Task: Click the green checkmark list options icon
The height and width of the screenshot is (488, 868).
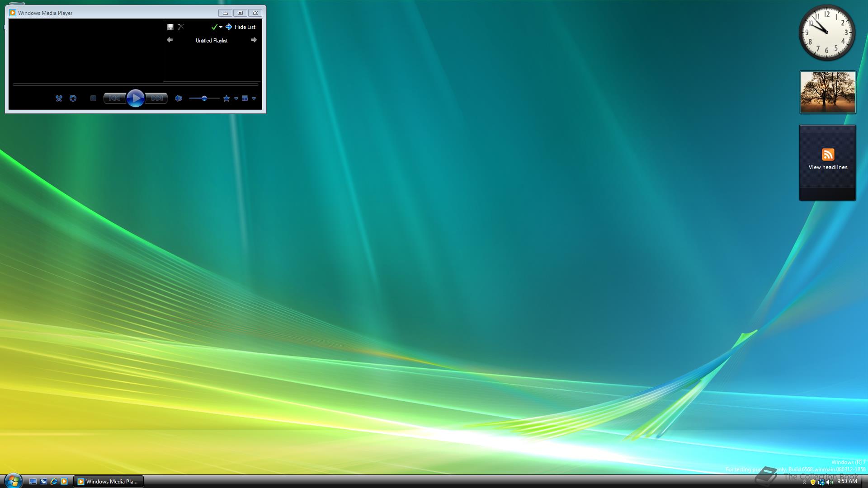Action: click(214, 27)
